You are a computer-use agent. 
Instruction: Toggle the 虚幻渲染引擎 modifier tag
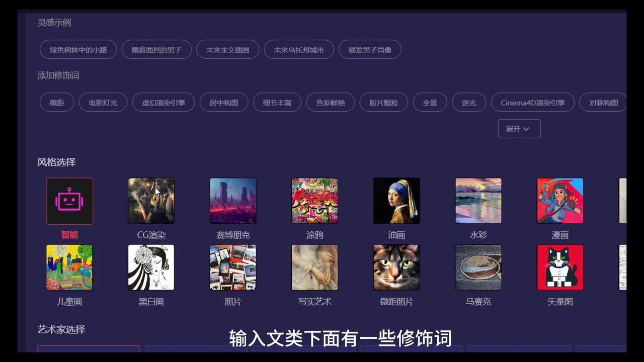[164, 103]
